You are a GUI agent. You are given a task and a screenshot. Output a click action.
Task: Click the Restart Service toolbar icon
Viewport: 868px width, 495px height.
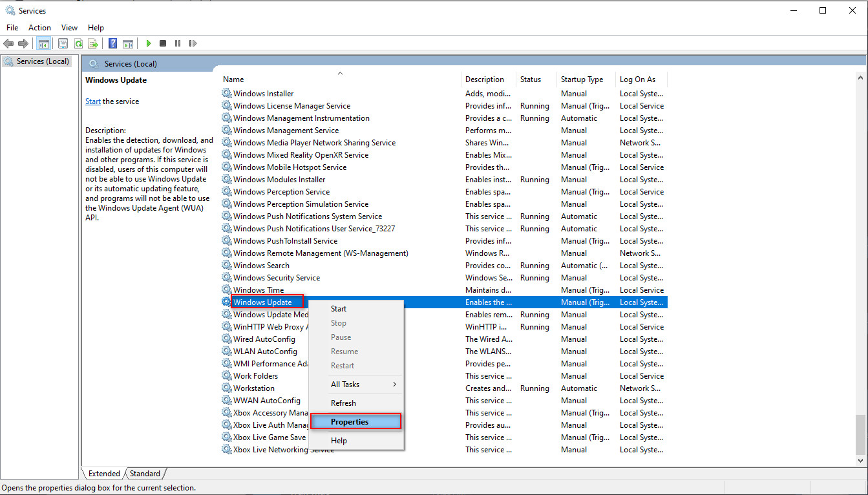pyautogui.click(x=193, y=43)
